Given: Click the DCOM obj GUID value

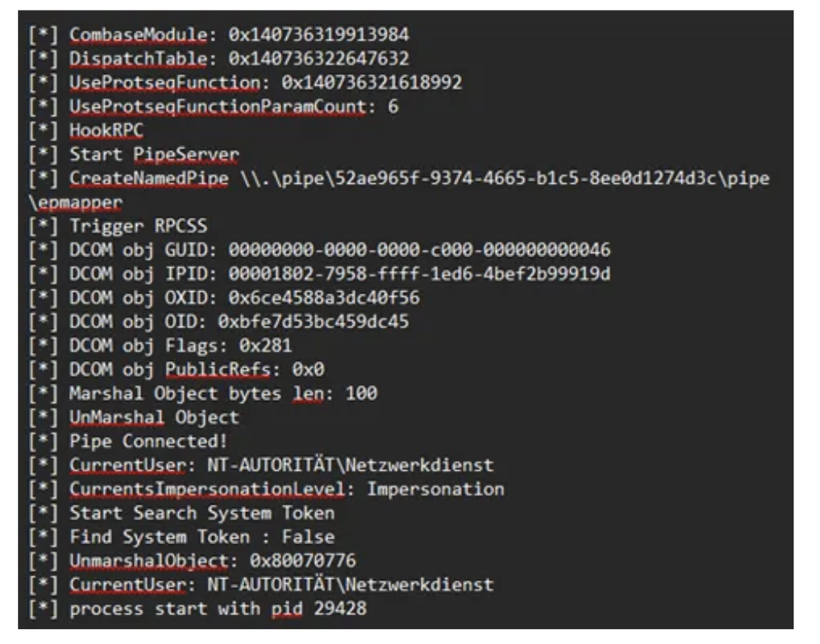Looking at the screenshot, I should coord(419,251).
